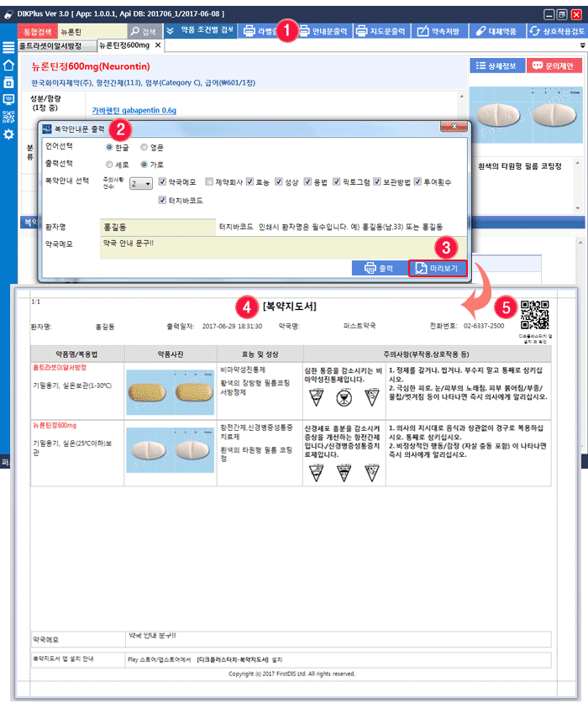Open the monitor icon in sidebar
The width and height of the screenshot is (588, 703).
[x=8, y=100]
